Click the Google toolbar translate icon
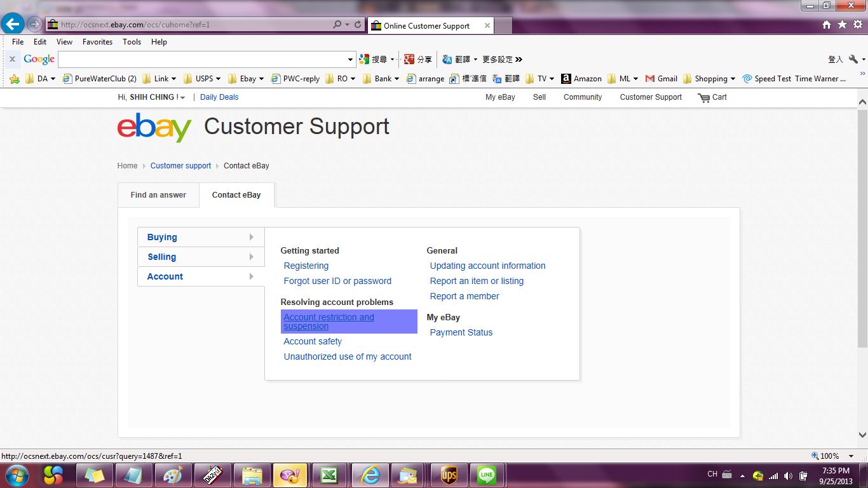 447,59
